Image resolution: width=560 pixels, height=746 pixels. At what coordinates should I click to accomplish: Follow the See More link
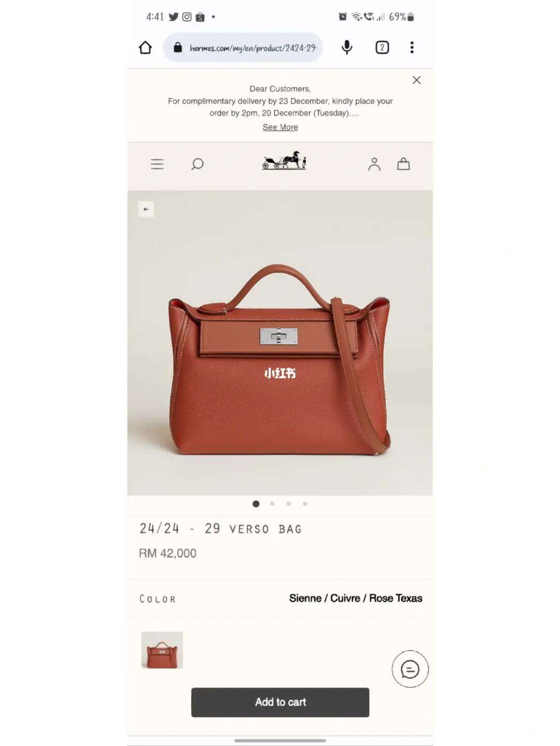(x=280, y=127)
